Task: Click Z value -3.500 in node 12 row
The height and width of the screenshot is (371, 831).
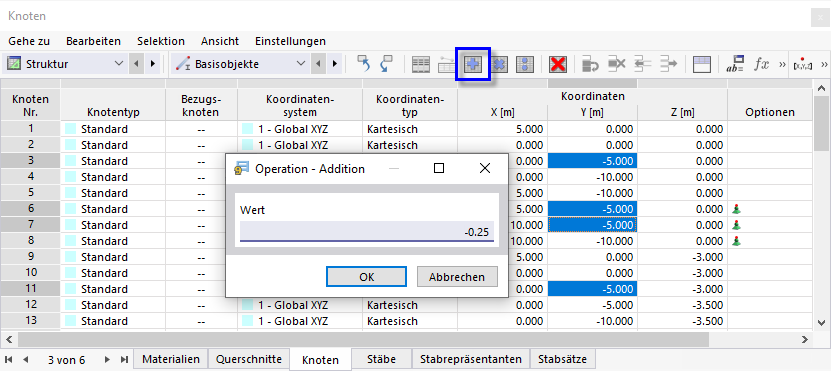Action: [x=683, y=305]
